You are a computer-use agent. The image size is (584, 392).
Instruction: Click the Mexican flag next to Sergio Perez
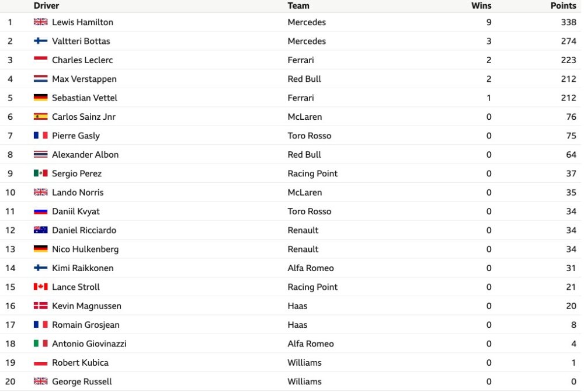tap(41, 174)
